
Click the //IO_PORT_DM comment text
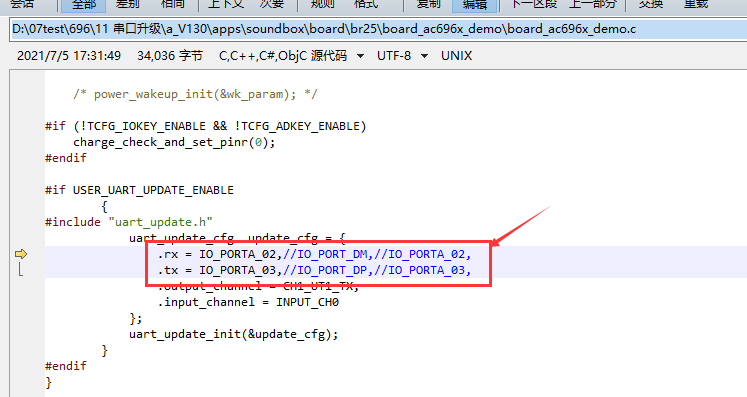[325, 254]
